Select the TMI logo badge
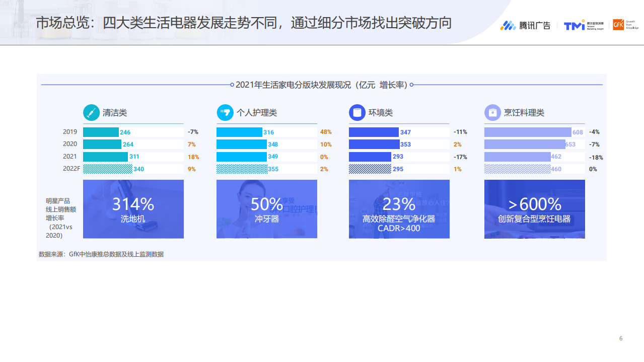644x362 pixels. click(x=583, y=24)
